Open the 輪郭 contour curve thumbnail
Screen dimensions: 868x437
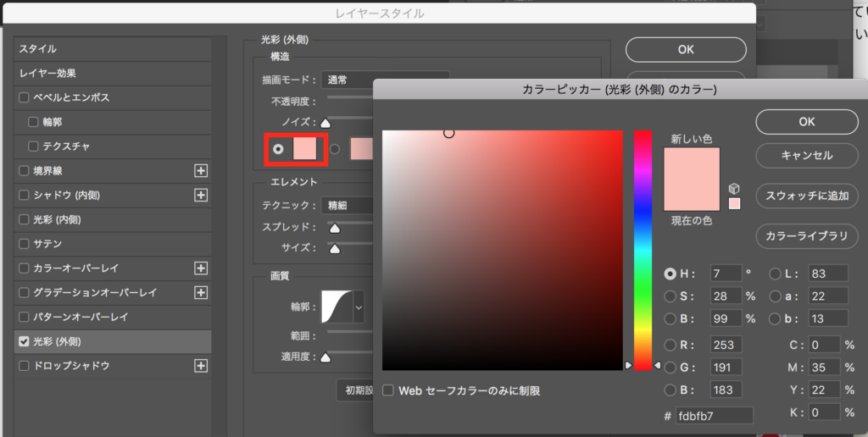[337, 307]
